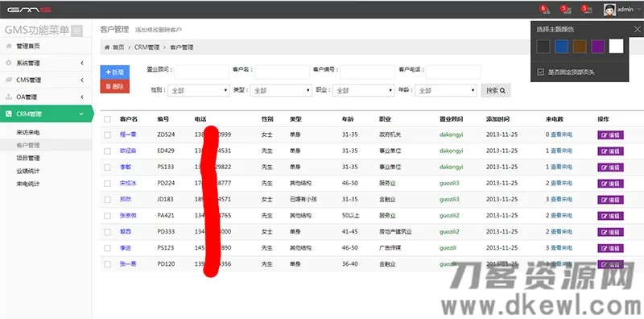
Task: Click the home icon in the breadcrumb
Action: click(107, 48)
